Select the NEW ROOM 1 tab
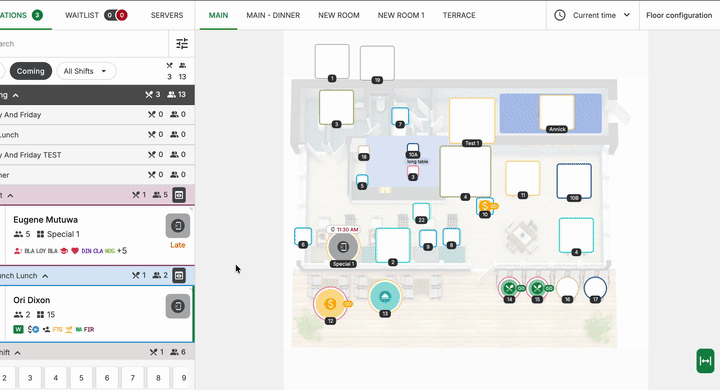 401,15
